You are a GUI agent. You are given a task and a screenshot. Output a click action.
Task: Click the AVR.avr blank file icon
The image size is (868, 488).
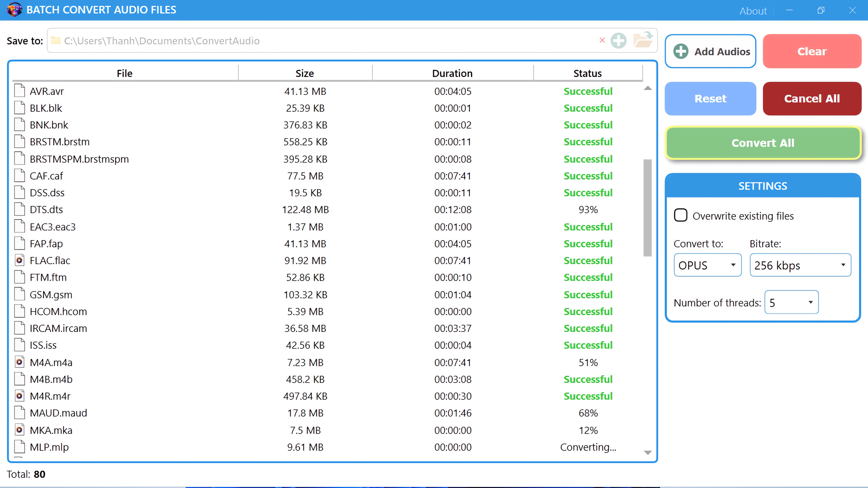19,91
